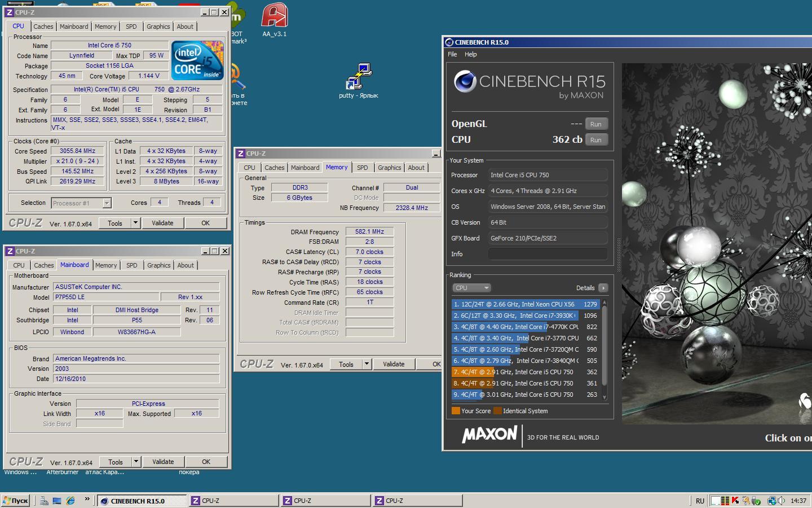Click Validate in top CPU-Z window
The height and width of the screenshot is (508, 812).
(162, 223)
